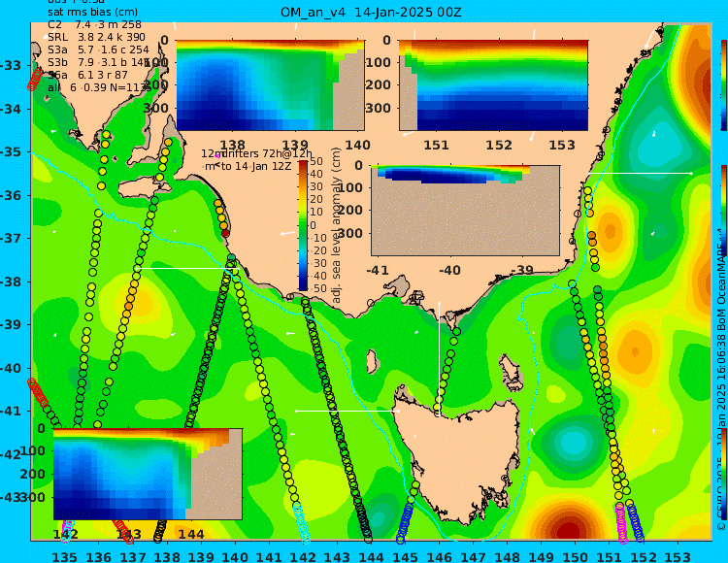The height and width of the screenshot is (563, 728).
Task: Click -39 on the main latitude axis
Action: pos(11,325)
